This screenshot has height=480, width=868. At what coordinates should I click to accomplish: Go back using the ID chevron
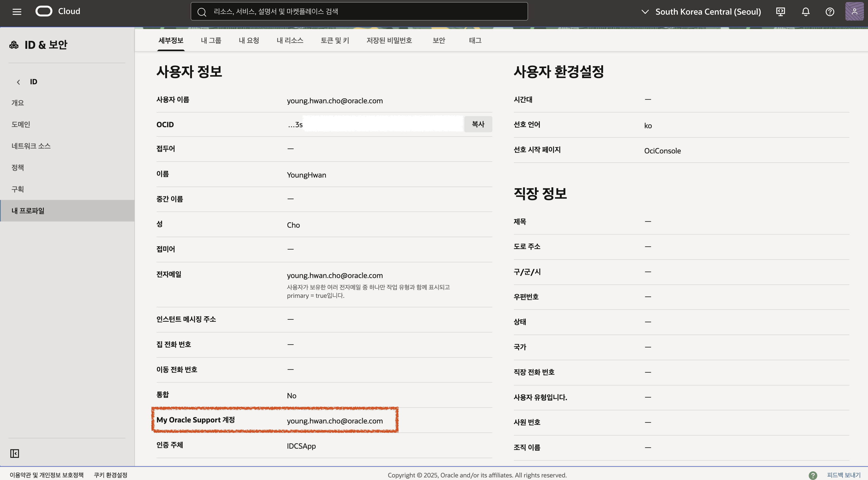click(x=19, y=82)
